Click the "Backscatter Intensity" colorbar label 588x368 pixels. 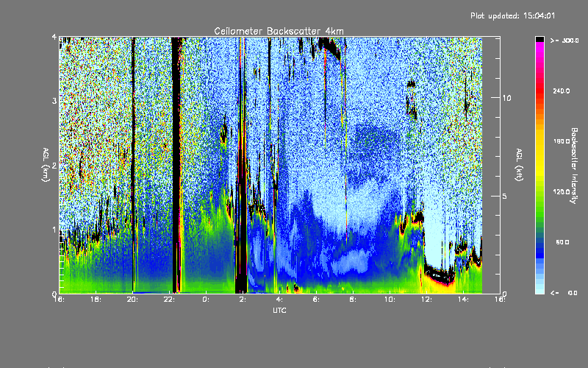click(x=574, y=166)
